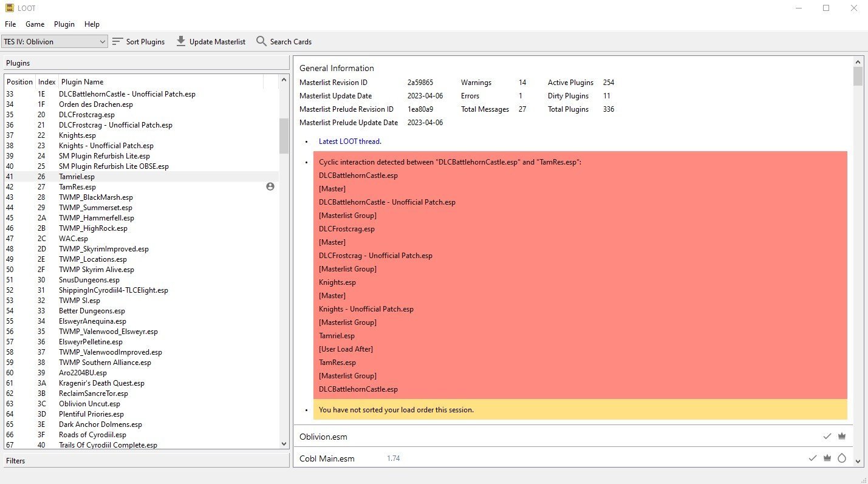Select Trails Of Cyrodiil Complete.esp row

click(141, 445)
